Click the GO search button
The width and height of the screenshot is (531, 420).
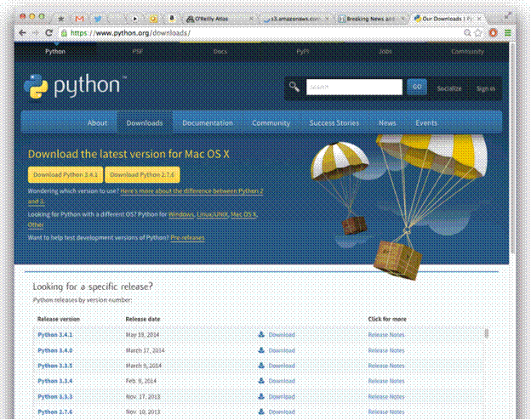417,87
